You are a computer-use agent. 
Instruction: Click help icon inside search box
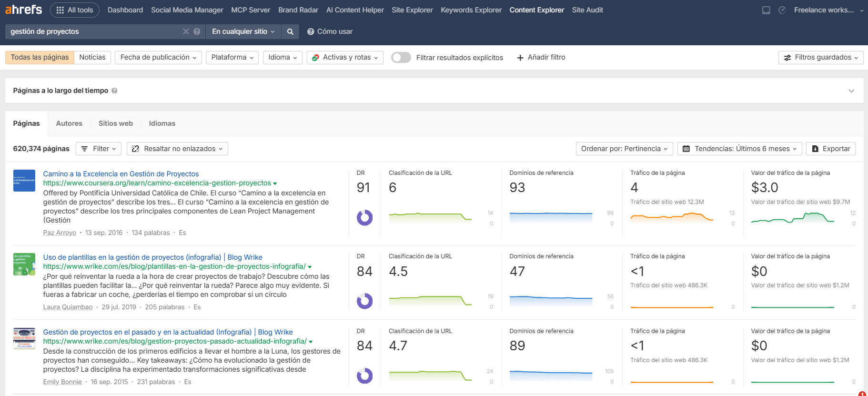point(197,31)
